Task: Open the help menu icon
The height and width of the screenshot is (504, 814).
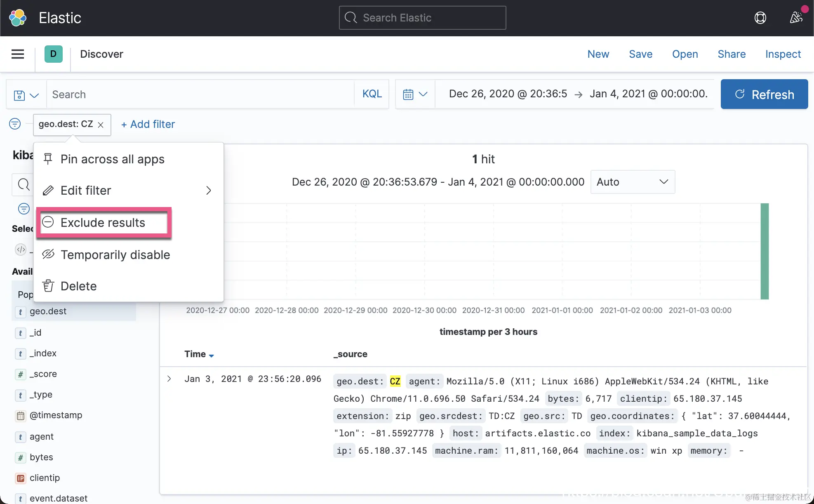Action: tap(760, 18)
